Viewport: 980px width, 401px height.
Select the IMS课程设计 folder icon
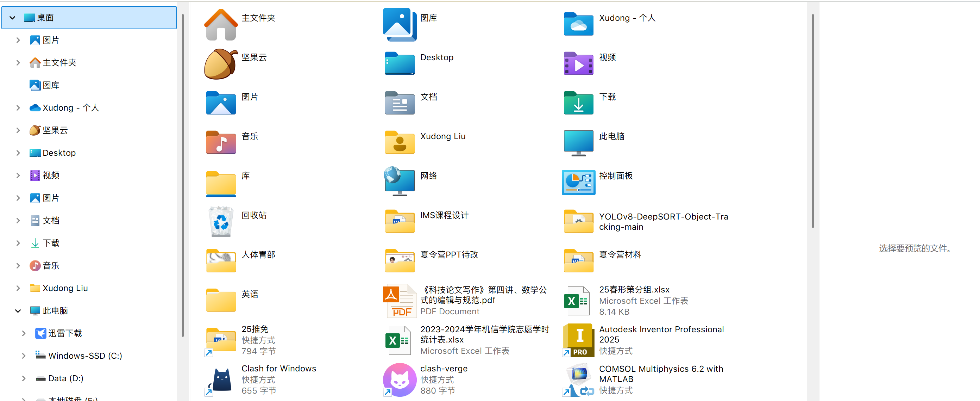tap(400, 221)
